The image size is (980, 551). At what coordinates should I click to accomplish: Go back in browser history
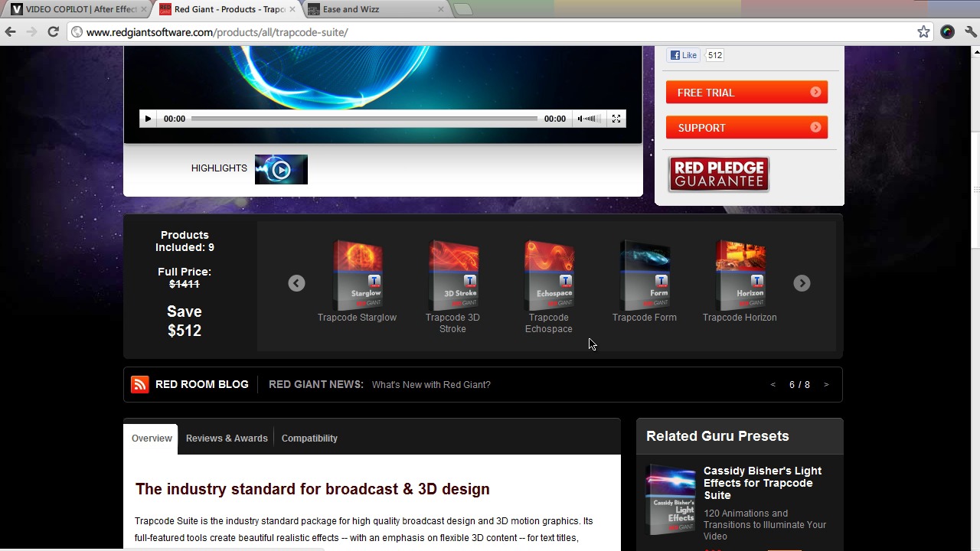[x=10, y=31]
